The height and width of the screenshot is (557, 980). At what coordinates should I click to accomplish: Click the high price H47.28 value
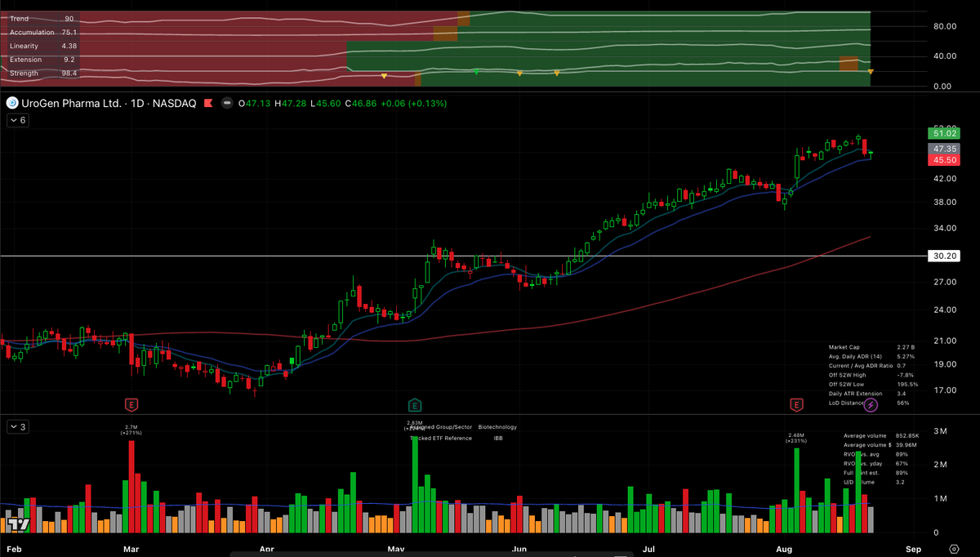292,104
